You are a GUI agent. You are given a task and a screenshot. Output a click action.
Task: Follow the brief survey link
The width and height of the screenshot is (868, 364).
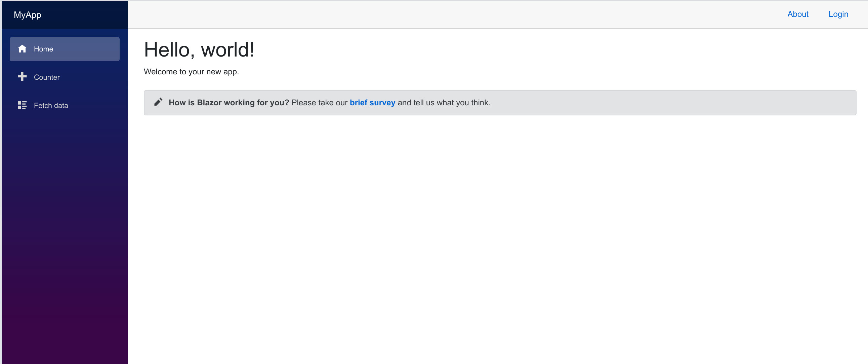click(372, 103)
